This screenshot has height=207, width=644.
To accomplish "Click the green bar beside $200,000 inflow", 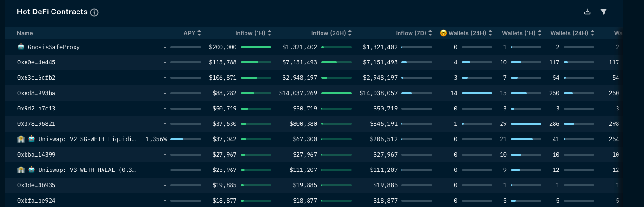I will [x=256, y=47].
